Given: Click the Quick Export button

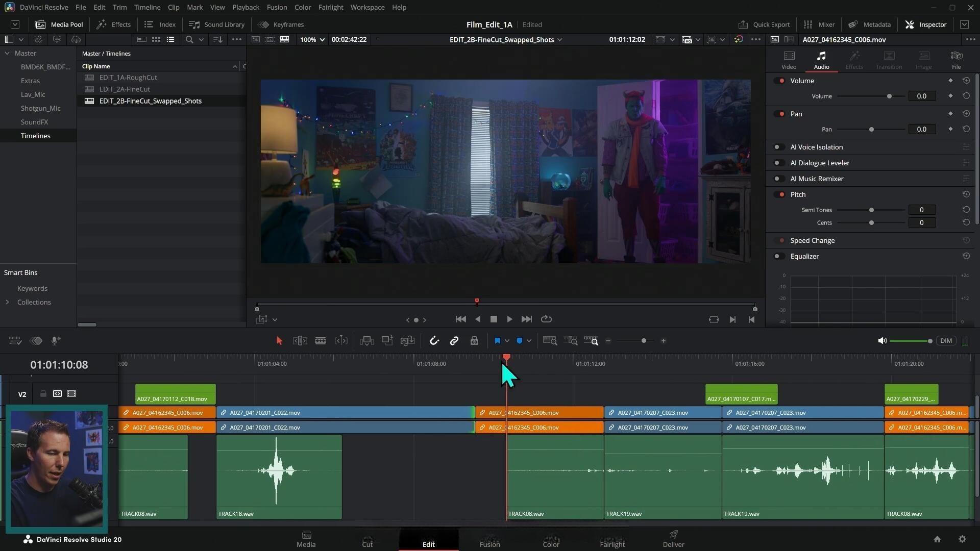Looking at the screenshot, I should click(764, 24).
